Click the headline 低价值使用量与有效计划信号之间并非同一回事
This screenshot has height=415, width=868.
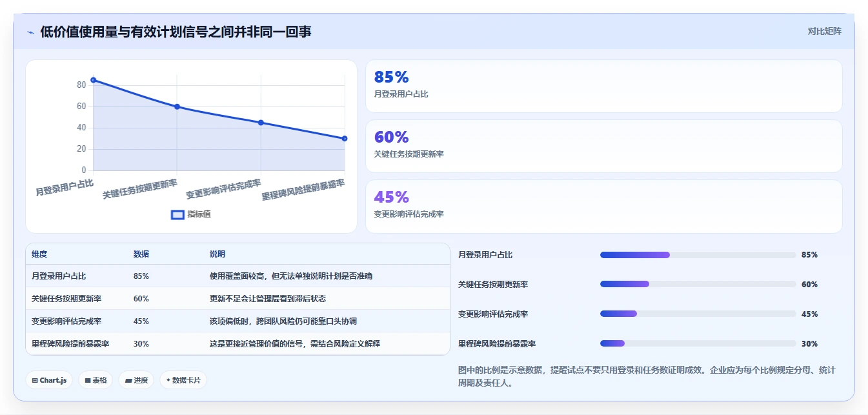click(x=176, y=32)
